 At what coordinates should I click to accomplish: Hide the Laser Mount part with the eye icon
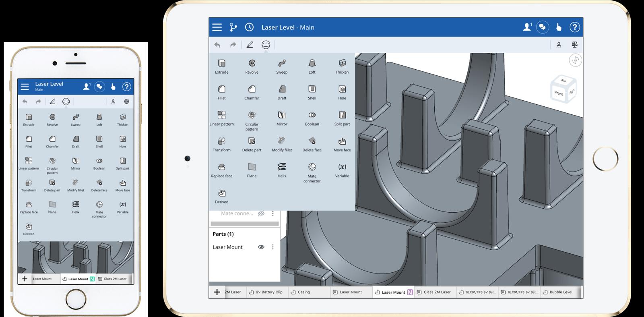click(261, 247)
